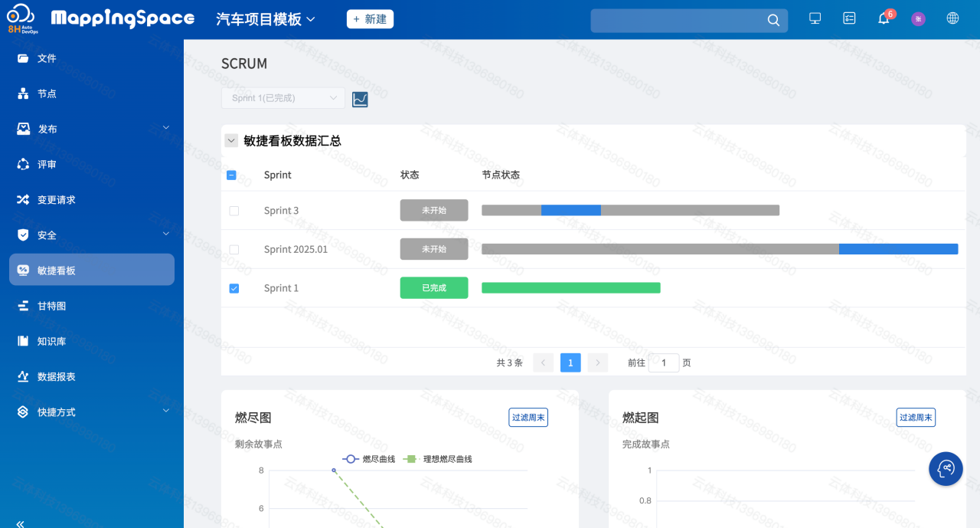Open the task list icon in header
980x528 pixels.
pos(849,18)
